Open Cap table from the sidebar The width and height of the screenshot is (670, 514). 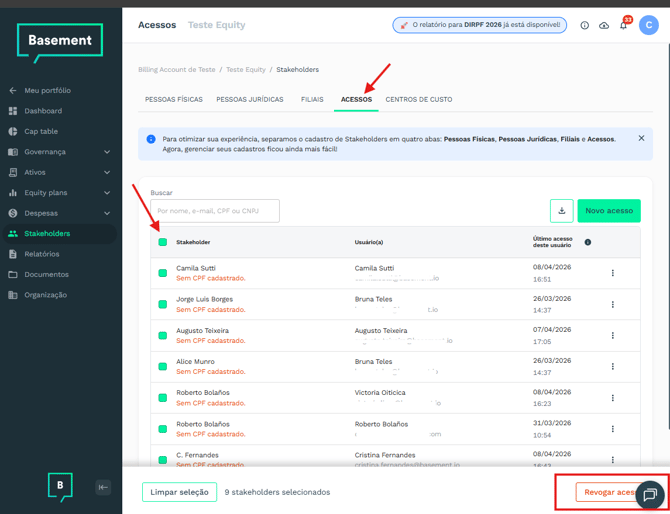click(41, 131)
